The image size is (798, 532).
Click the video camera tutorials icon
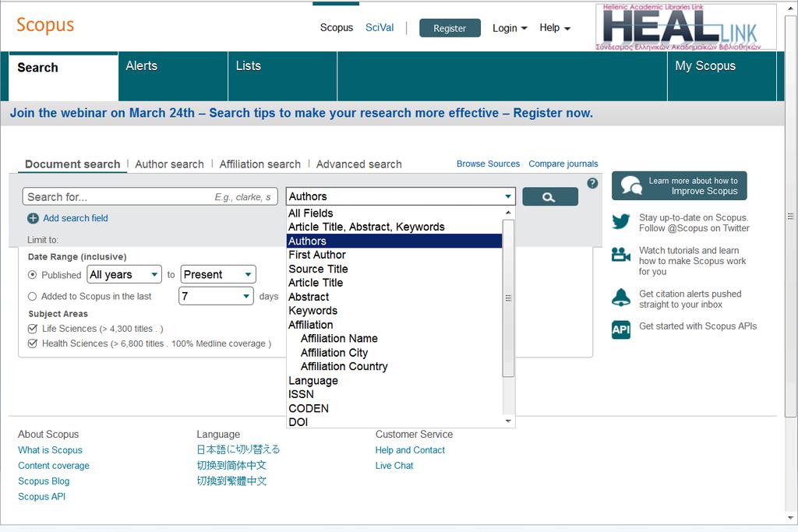[621, 254]
